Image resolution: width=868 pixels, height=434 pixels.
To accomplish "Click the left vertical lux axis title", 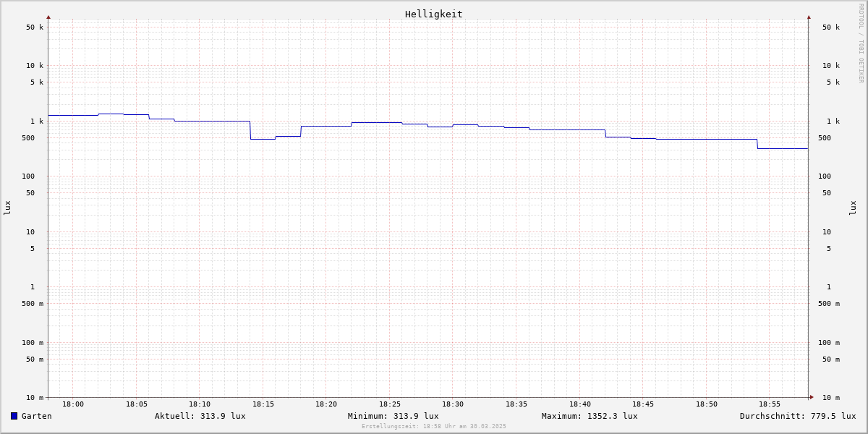I will coord(7,208).
